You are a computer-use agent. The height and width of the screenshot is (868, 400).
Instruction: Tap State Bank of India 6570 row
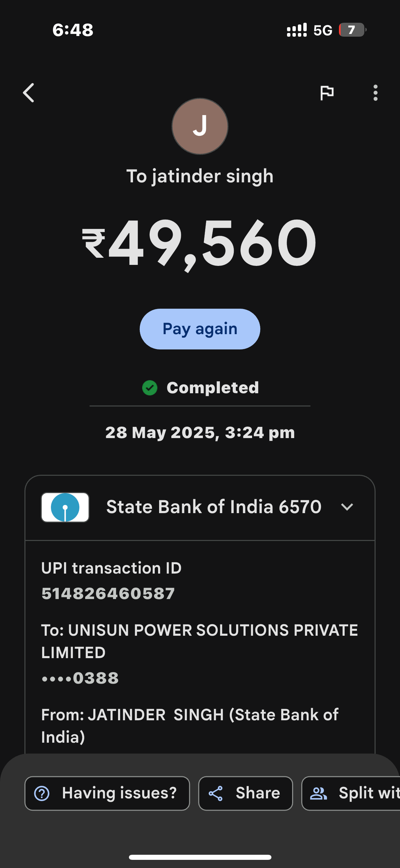click(x=214, y=507)
